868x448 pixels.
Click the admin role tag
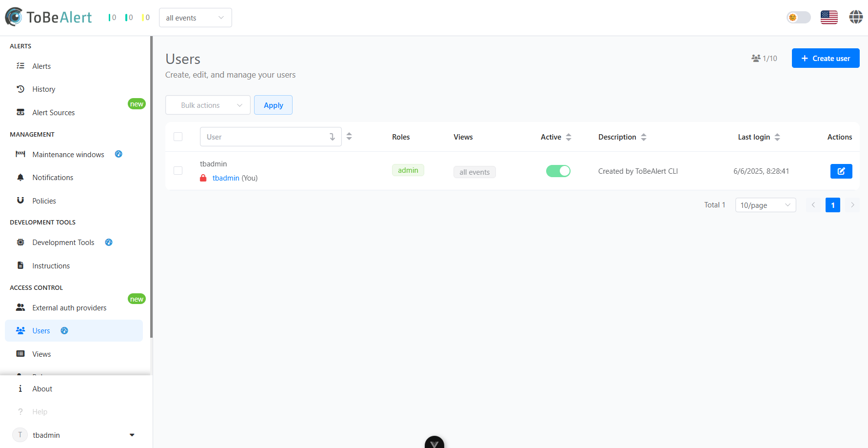pyautogui.click(x=408, y=170)
